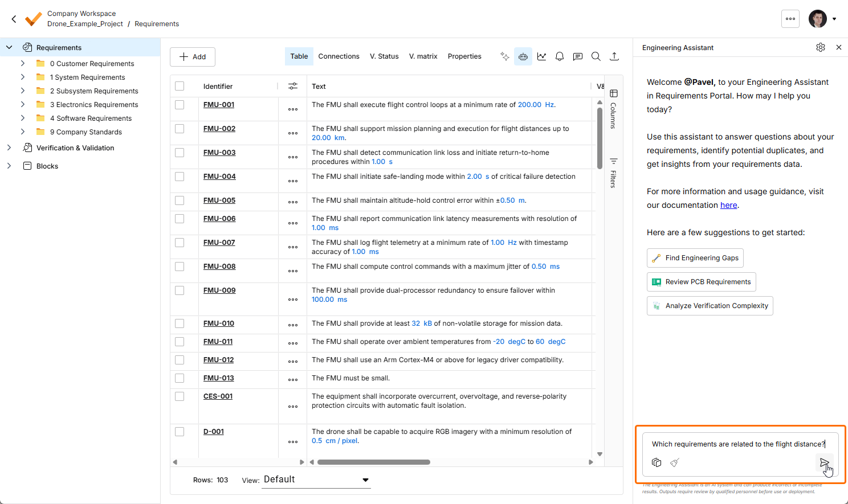Click the notifications bell icon

point(560,56)
